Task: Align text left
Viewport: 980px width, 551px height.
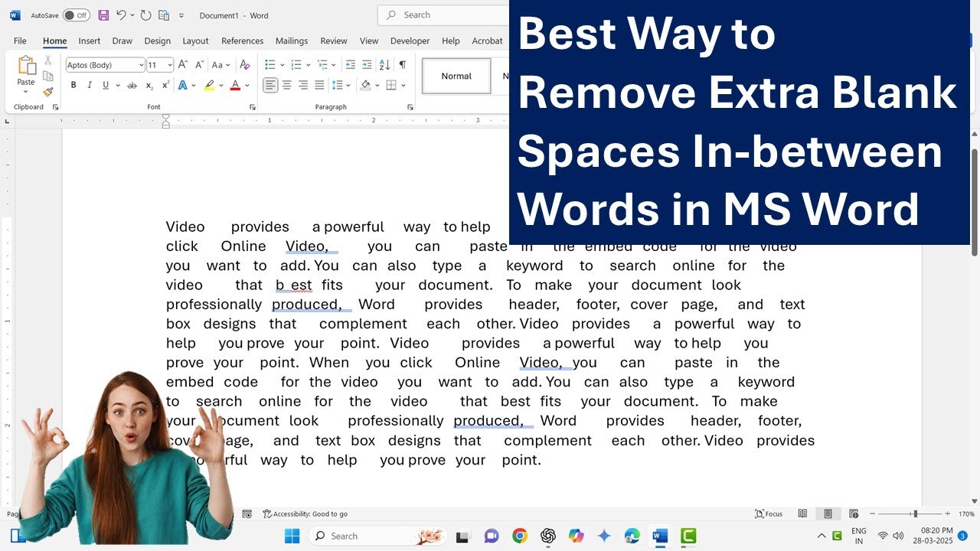Action: point(270,86)
